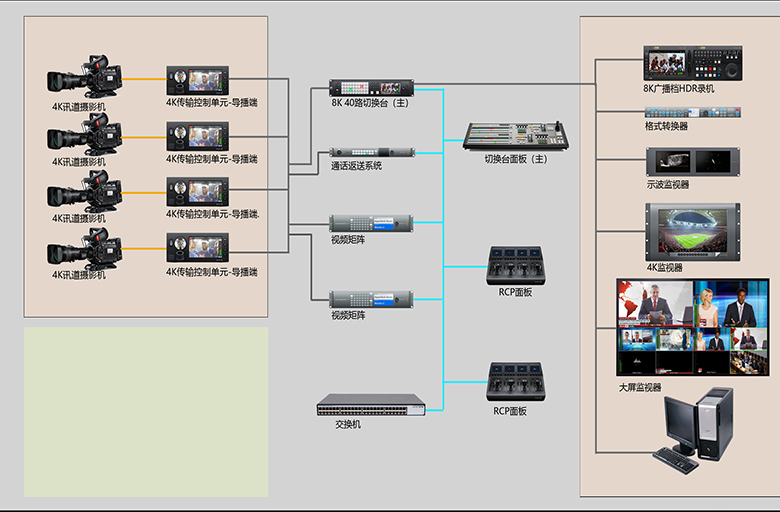The image size is (780, 512).
Task: Click the 8K 40路切换台 main switcher device
Action: [372, 87]
